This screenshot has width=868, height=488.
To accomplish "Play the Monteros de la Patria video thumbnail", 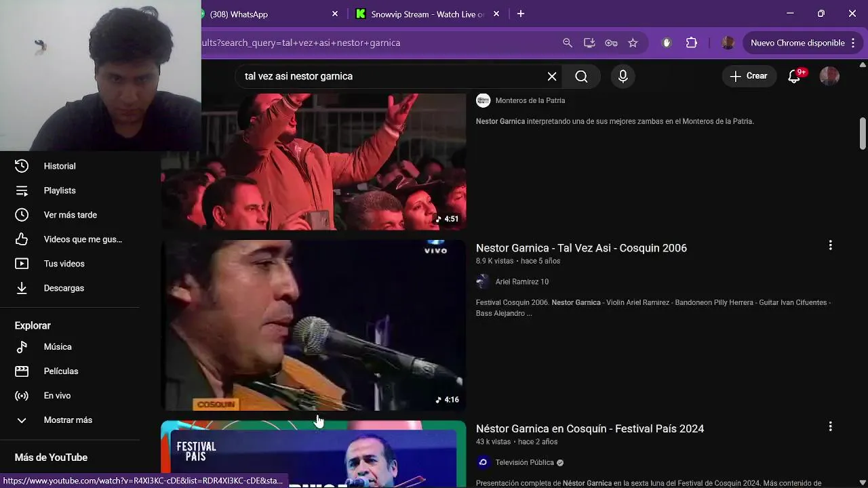I will coord(313,162).
